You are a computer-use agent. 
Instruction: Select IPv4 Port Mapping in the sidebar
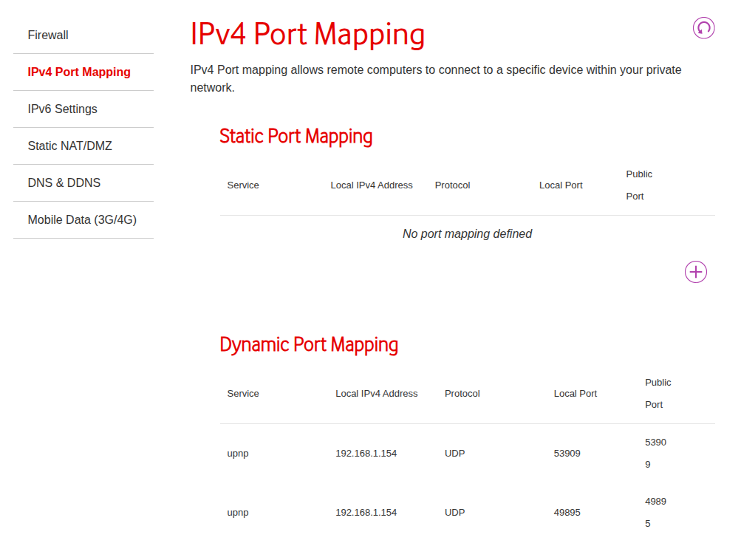click(x=79, y=72)
